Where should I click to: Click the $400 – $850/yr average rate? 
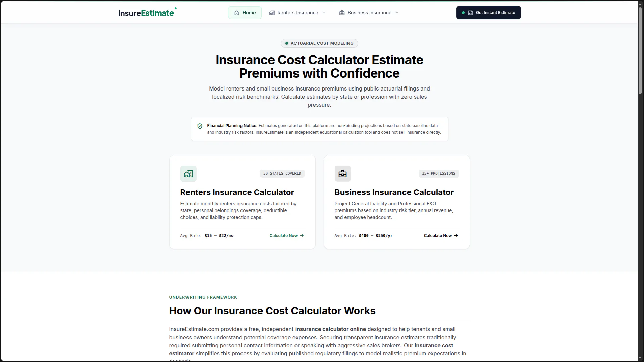[376, 236]
